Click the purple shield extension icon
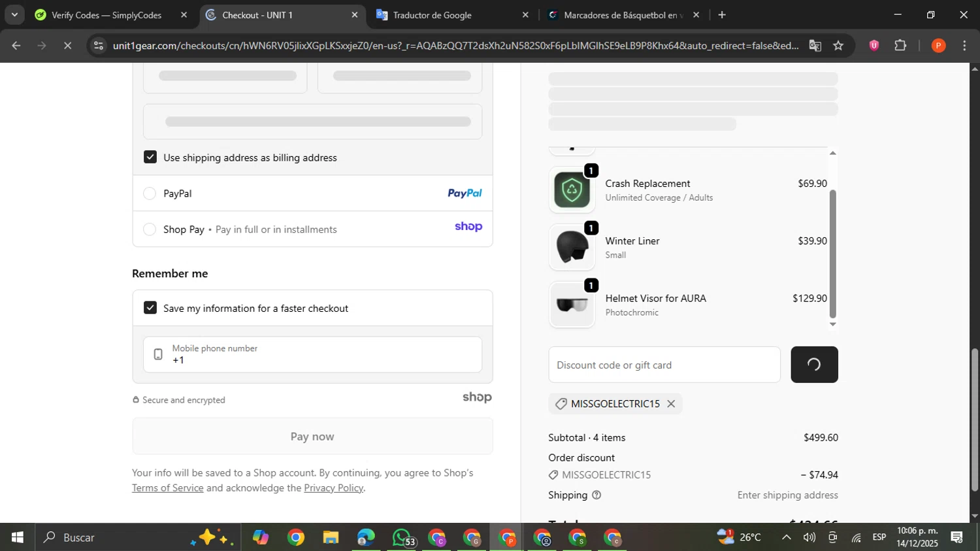Screen dimensions: 980x551 874,46
